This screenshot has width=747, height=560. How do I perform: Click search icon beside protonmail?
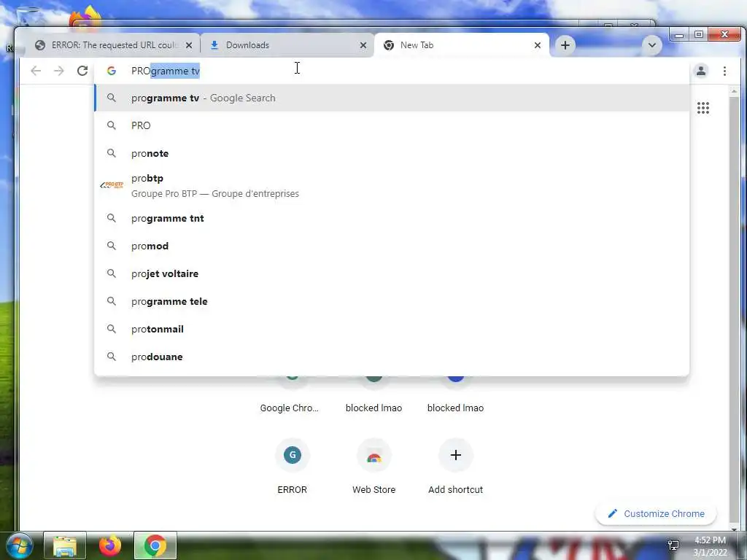pyautogui.click(x=112, y=329)
